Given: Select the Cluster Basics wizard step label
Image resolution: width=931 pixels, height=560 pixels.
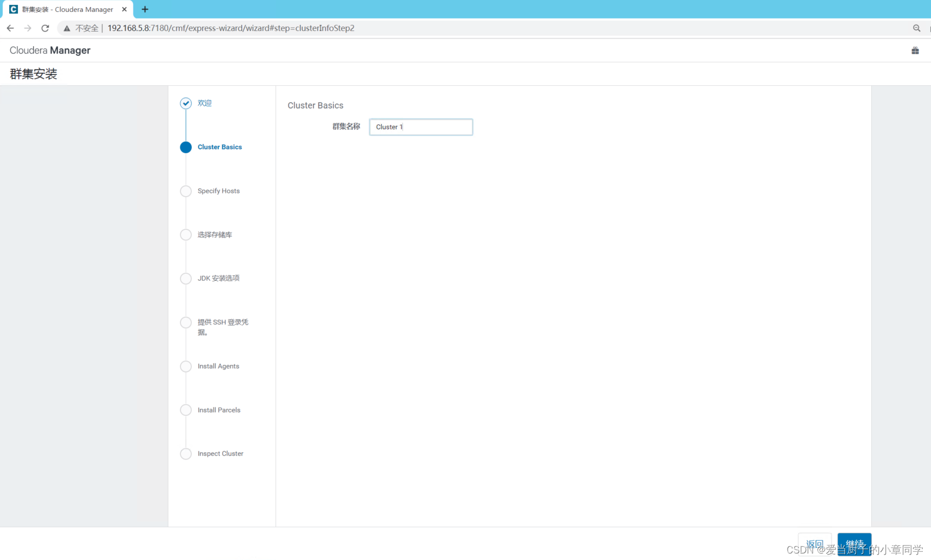Looking at the screenshot, I should [x=220, y=147].
